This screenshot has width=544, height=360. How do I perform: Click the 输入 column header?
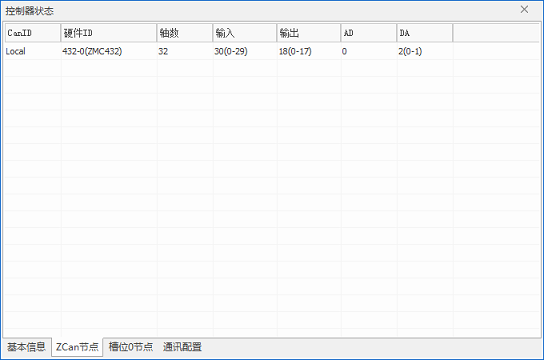click(x=245, y=33)
